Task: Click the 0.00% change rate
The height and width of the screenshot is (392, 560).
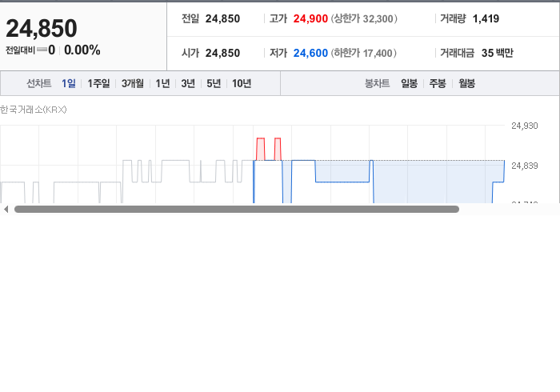Action: pos(82,50)
